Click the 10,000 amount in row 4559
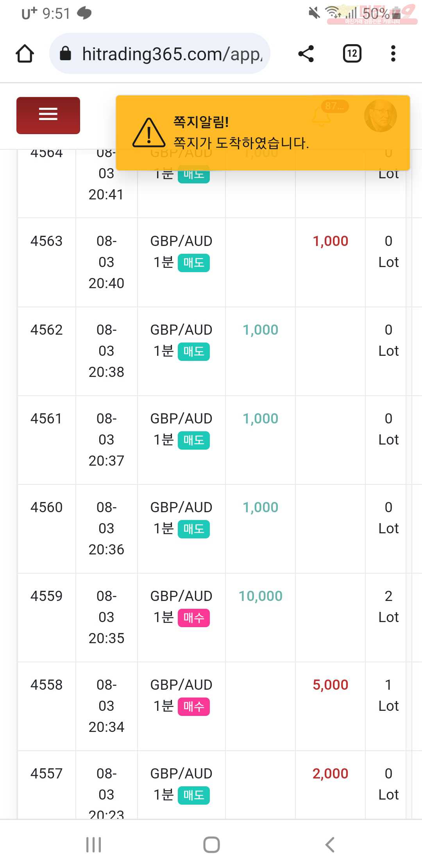This screenshot has width=422, height=868. pyautogui.click(x=260, y=596)
